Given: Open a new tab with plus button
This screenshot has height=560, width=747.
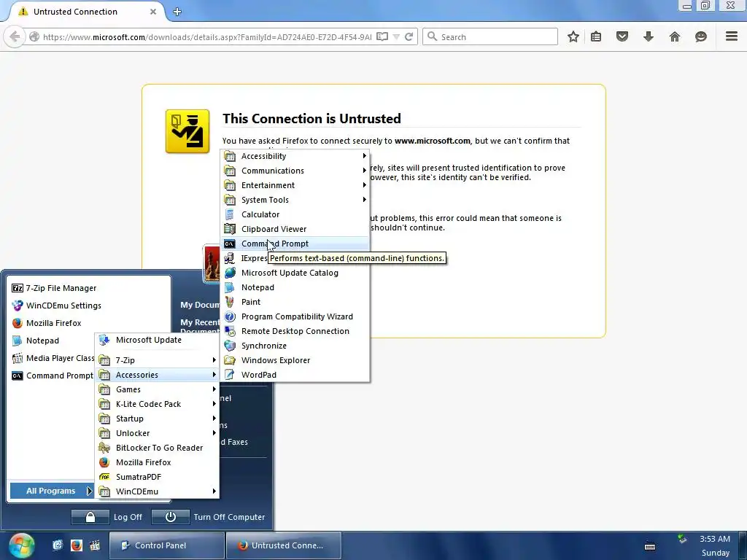Looking at the screenshot, I should (x=177, y=12).
